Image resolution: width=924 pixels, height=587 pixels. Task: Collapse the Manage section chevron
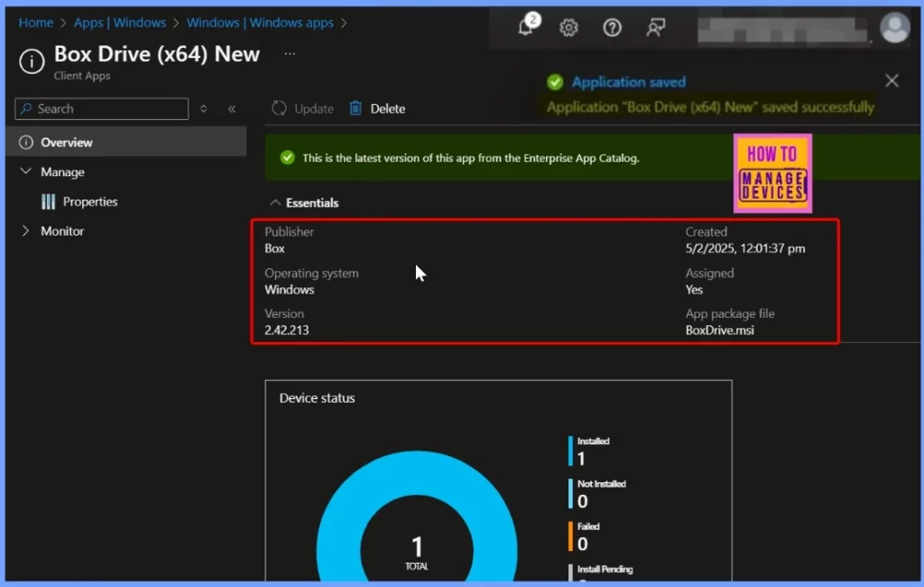pyautogui.click(x=26, y=171)
